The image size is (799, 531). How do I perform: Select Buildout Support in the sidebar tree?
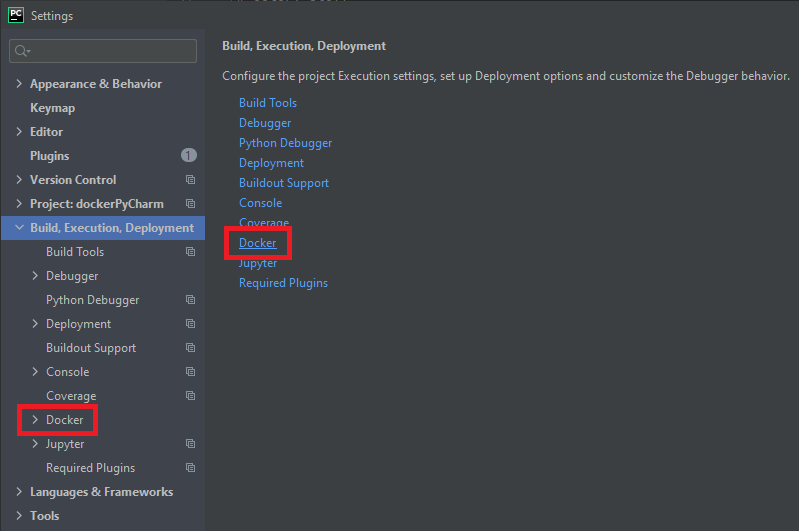click(x=91, y=348)
